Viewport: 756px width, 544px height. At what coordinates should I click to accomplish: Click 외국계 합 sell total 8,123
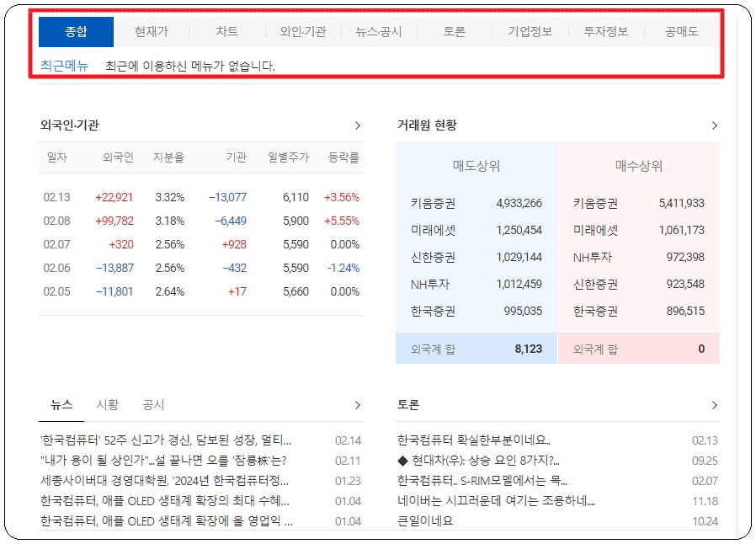[529, 349]
